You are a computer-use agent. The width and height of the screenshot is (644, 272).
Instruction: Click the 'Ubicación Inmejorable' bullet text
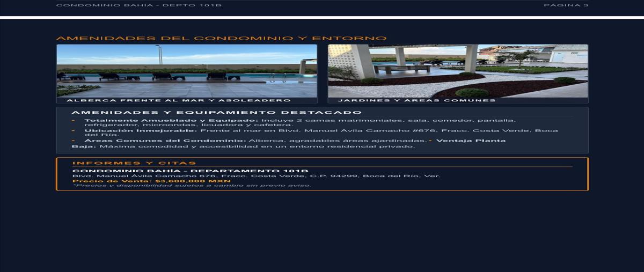[x=321, y=133]
